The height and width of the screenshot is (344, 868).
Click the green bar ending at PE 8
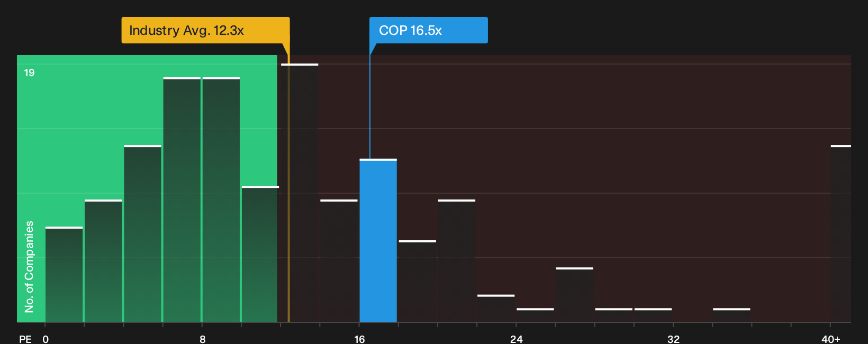[182, 200]
